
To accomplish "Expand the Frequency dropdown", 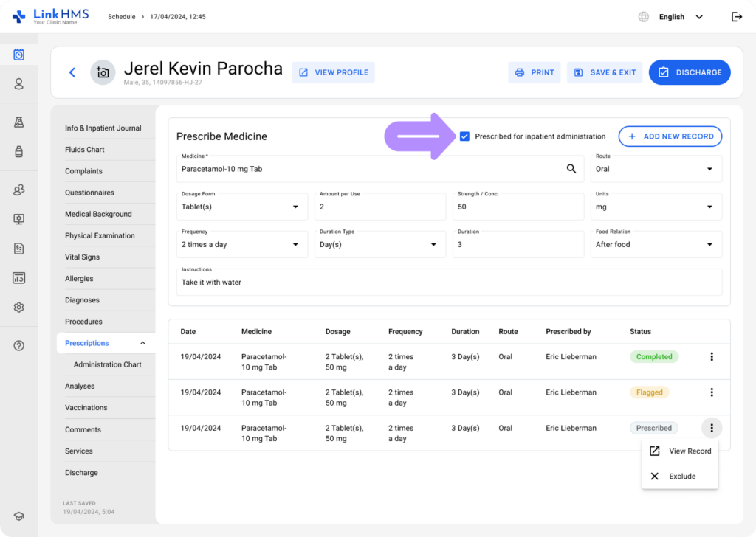I will pos(242,244).
